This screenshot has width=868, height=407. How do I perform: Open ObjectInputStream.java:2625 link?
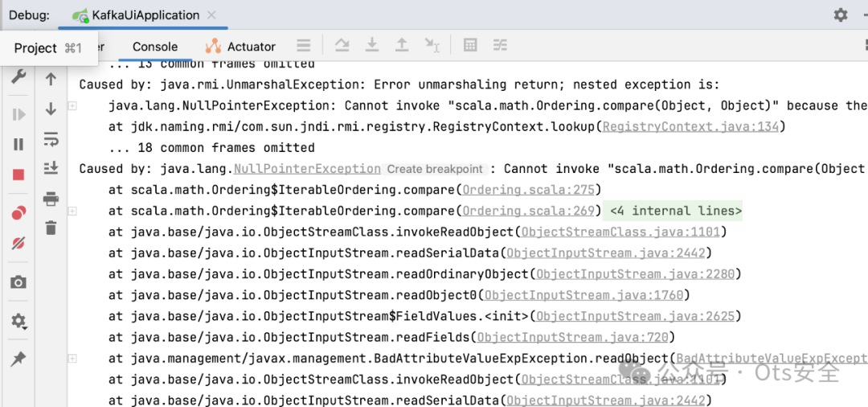point(635,316)
